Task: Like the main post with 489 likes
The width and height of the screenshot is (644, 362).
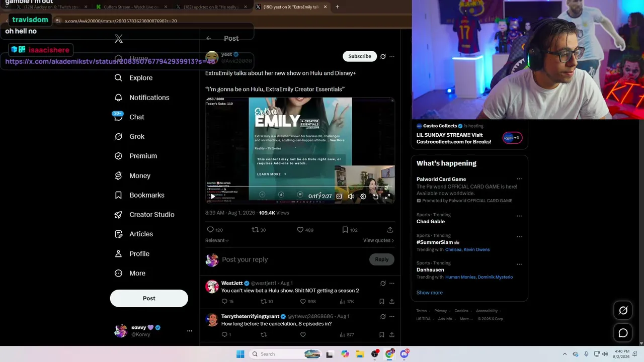Action: click(300, 230)
